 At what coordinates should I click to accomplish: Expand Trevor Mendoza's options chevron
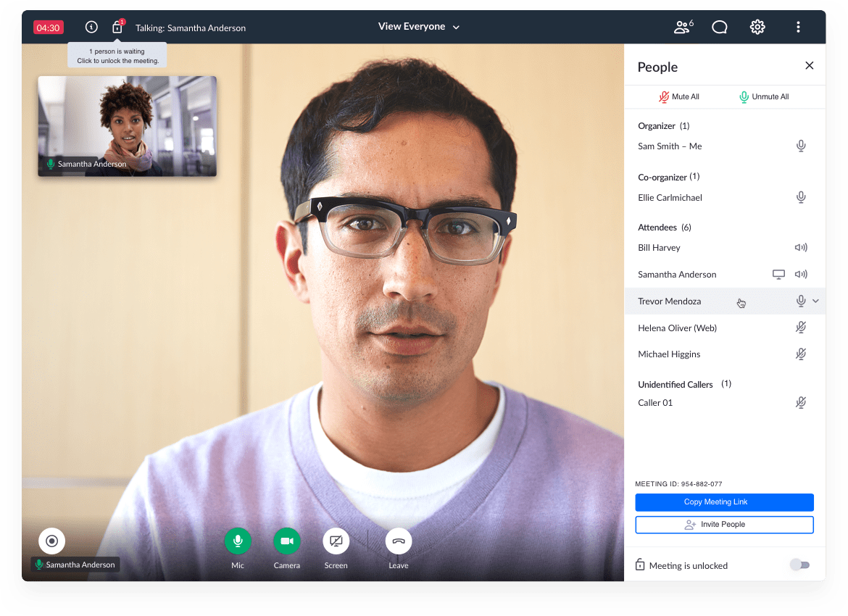click(x=816, y=301)
